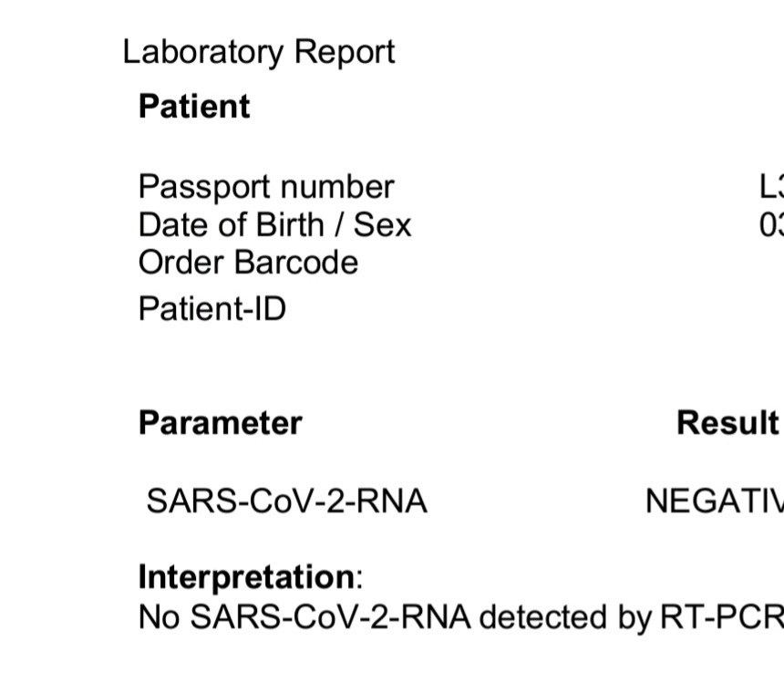Select the Order Barcode label

[248, 263]
